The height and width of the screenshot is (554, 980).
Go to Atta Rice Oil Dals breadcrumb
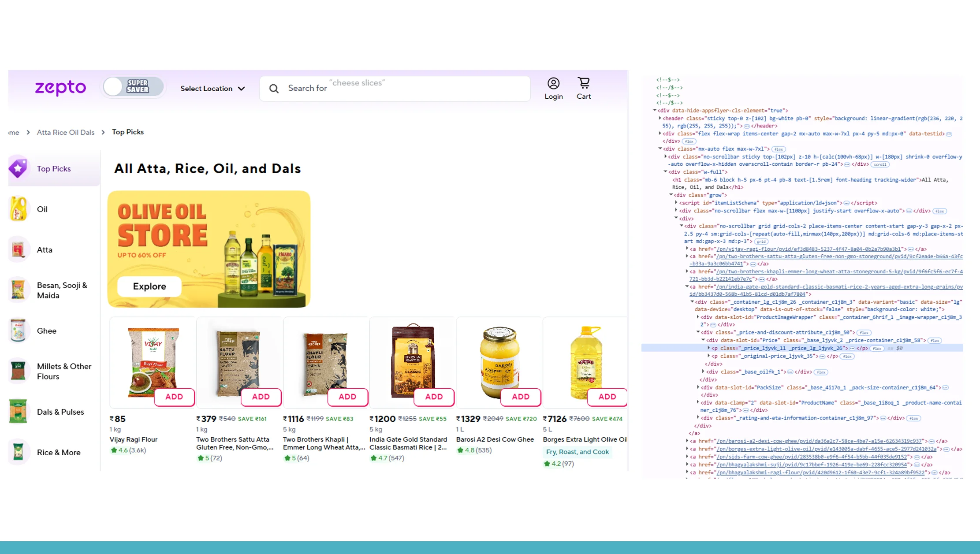point(66,132)
